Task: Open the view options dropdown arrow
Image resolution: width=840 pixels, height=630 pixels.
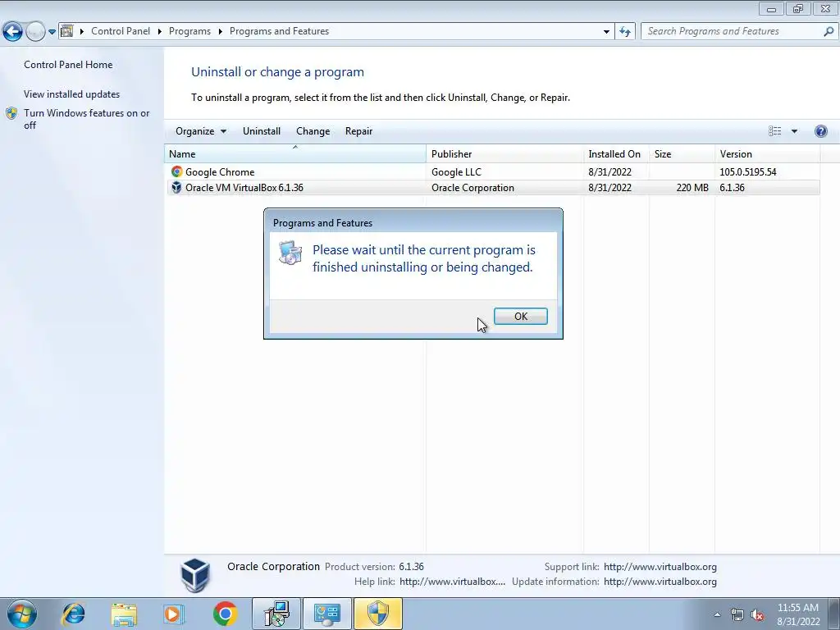Action: tap(794, 131)
